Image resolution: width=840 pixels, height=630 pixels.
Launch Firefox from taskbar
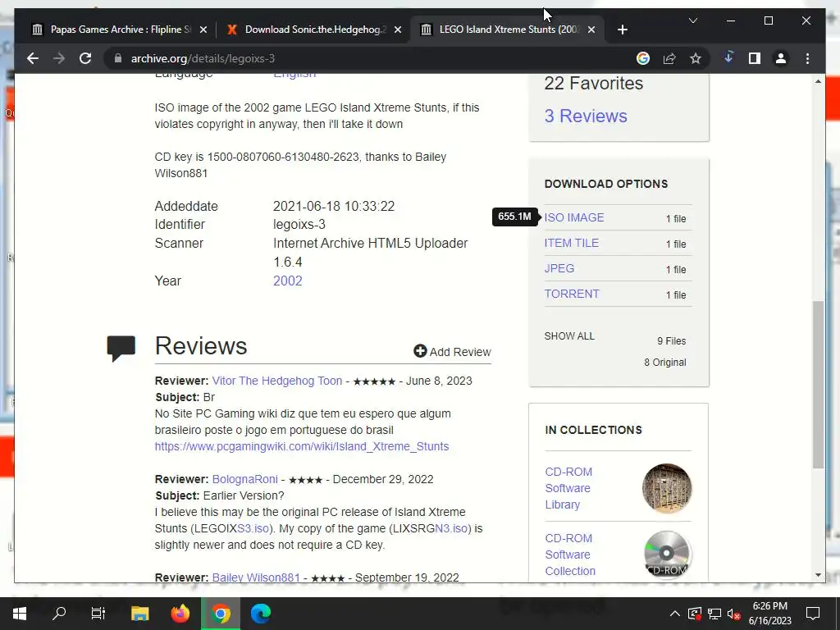point(180,614)
